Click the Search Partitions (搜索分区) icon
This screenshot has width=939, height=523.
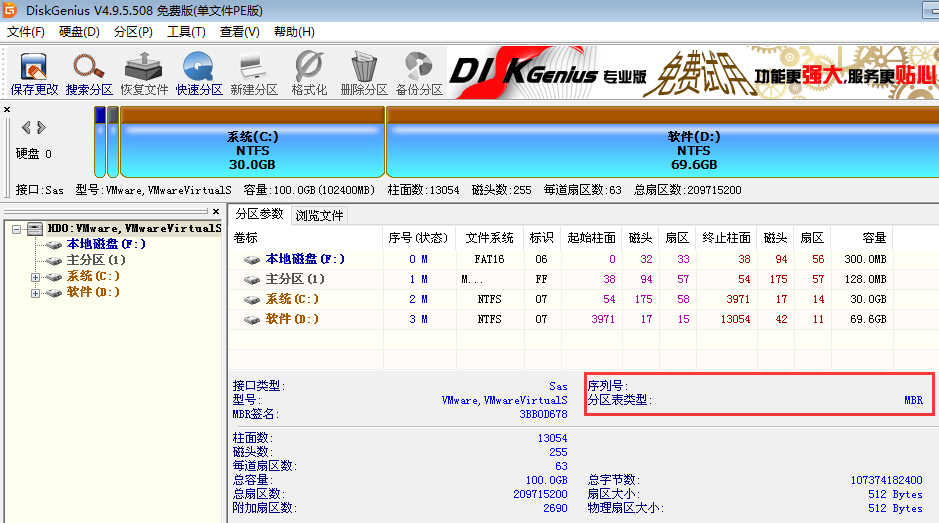tap(89, 73)
